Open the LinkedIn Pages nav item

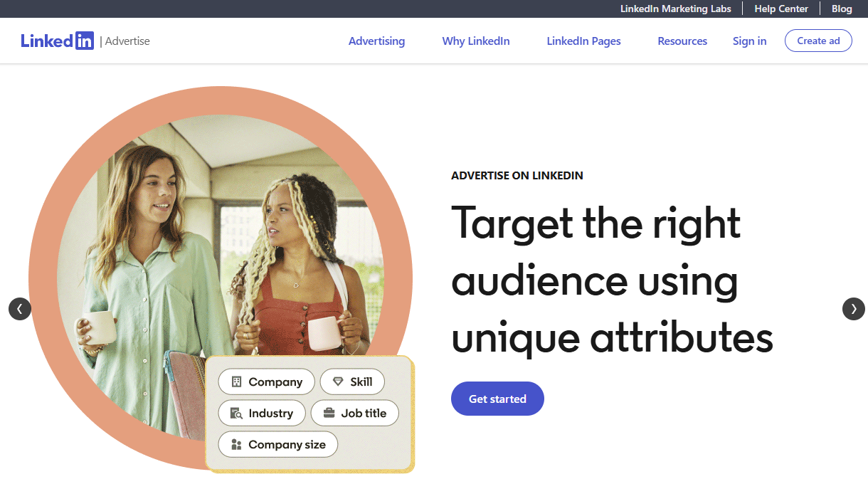pyautogui.click(x=583, y=41)
